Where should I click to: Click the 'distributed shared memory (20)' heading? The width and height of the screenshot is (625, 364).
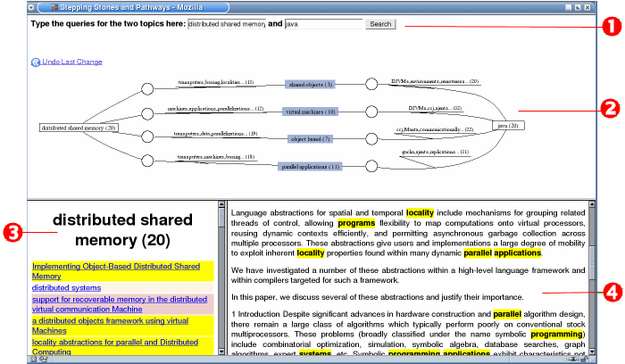click(x=122, y=230)
